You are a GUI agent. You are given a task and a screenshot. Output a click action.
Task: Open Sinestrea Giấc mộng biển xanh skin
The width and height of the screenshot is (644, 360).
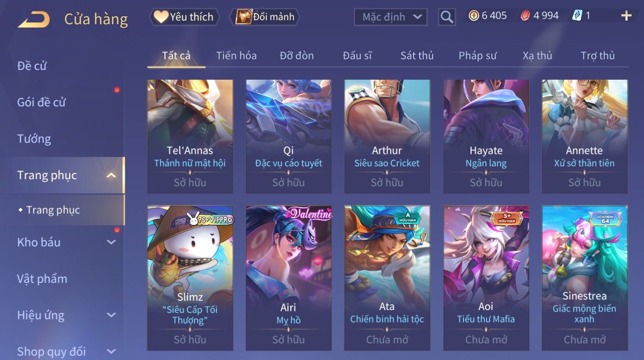click(584, 278)
